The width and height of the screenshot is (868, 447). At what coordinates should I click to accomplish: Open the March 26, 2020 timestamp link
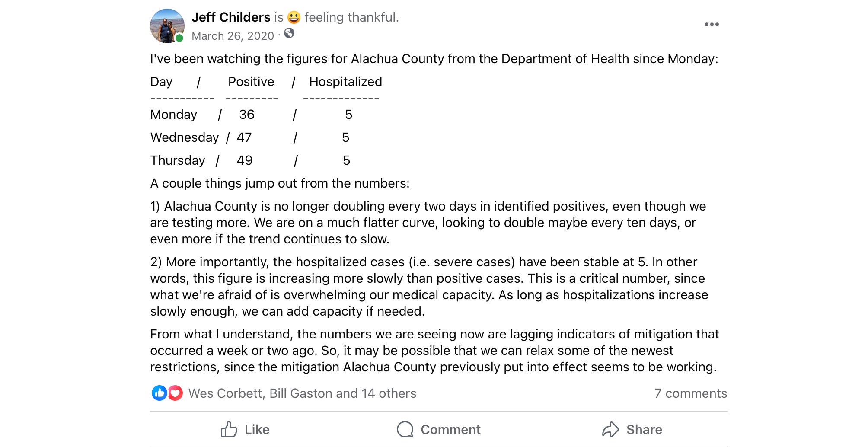(x=233, y=36)
